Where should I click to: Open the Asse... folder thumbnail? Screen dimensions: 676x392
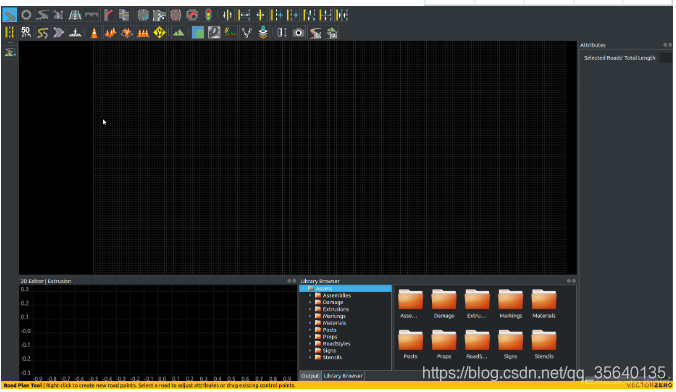click(x=410, y=304)
